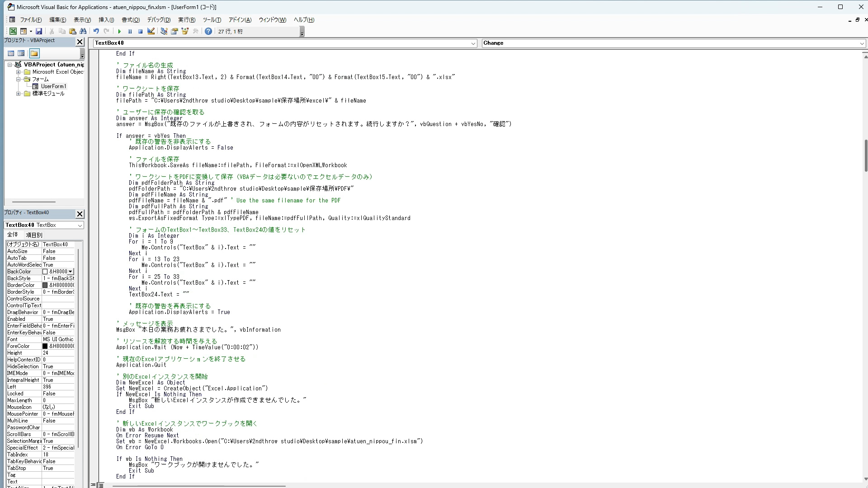
Task: Collapse the フォーム folder node
Action: 19,79
